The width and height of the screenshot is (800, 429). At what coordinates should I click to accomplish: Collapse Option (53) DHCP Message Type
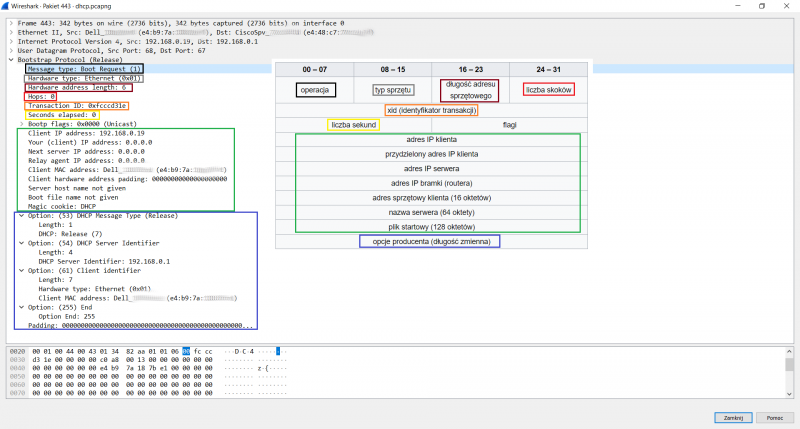21,215
